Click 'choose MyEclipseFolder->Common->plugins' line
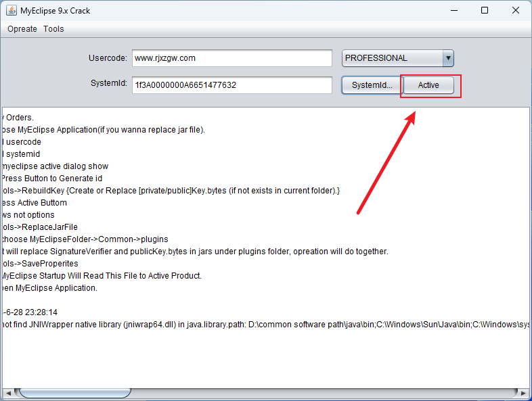Screen dimensions: 532x401 pyautogui.click(x=85, y=239)
